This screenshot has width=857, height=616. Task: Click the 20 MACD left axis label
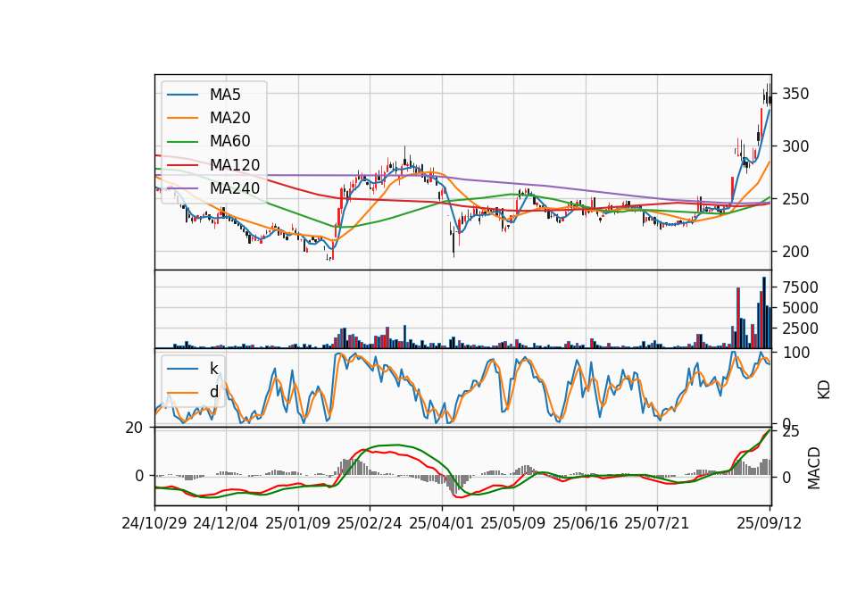[134, 428]
